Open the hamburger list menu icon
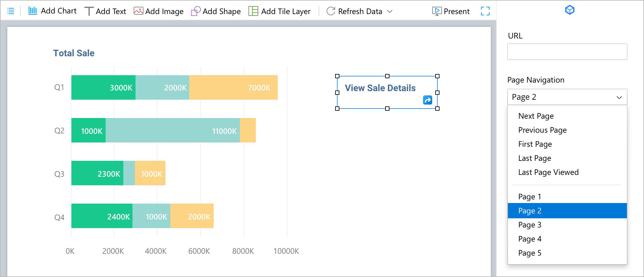 click(x=11, y=11)
